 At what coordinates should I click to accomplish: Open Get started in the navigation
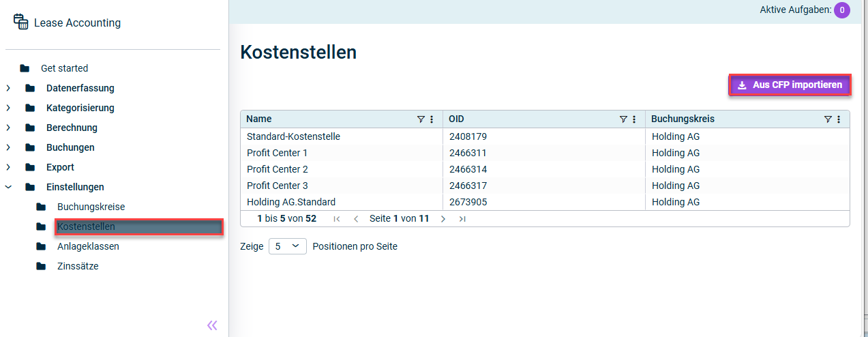(x=64, y=68)
